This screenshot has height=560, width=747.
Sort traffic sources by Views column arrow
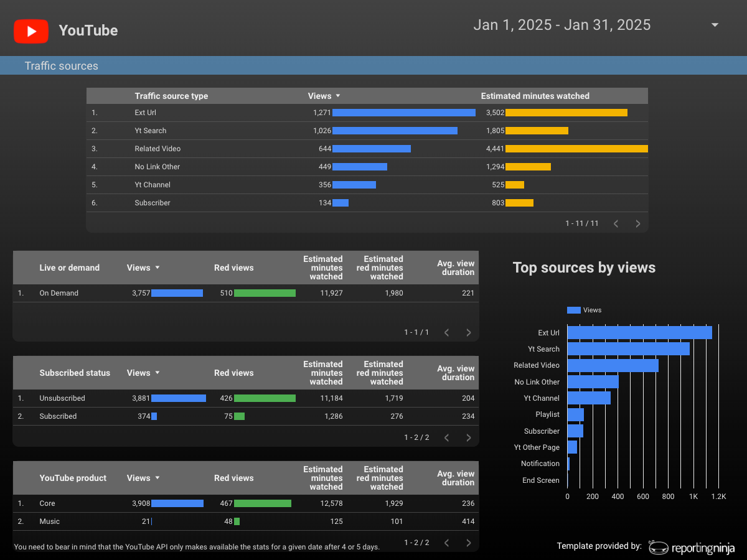[x=338, y=96]
